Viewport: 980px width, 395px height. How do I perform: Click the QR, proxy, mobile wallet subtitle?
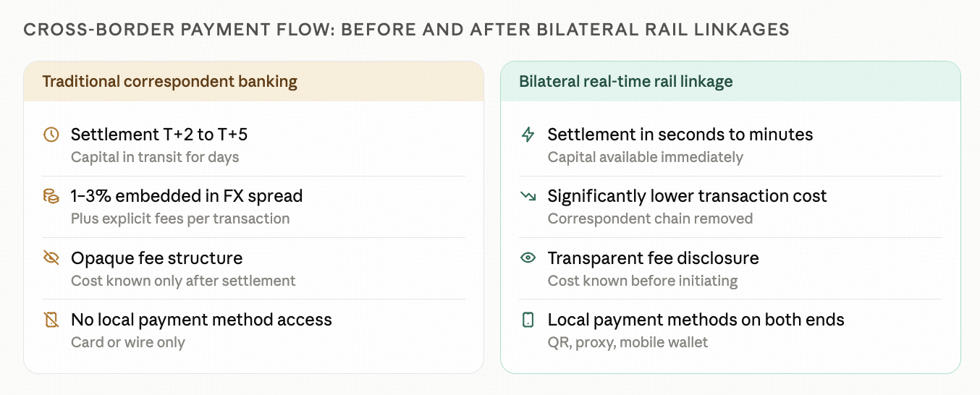628,342
